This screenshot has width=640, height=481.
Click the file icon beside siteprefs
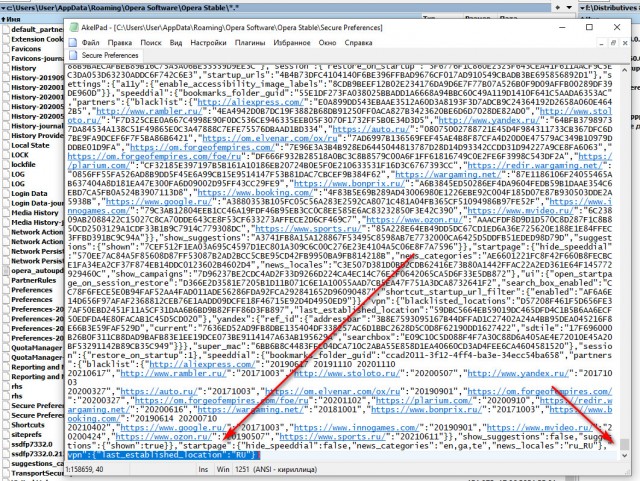[x=6, y=434]
